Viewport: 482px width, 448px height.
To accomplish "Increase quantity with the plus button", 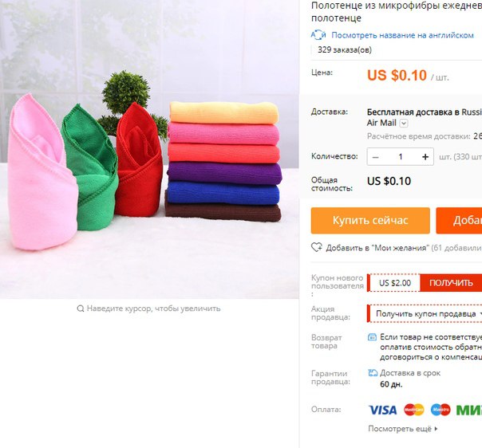I will tap(425, 157).
